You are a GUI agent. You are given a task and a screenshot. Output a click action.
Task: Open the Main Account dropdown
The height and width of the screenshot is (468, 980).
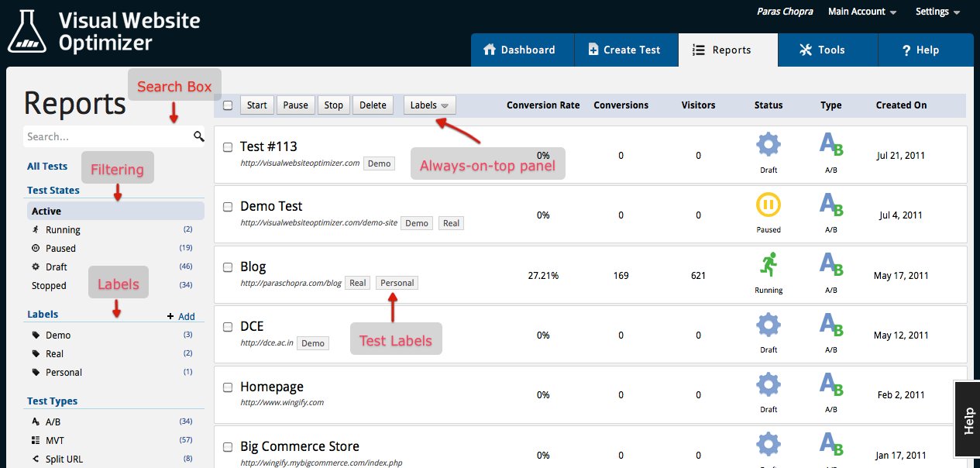pyautogui.click(x=862, y=12)
